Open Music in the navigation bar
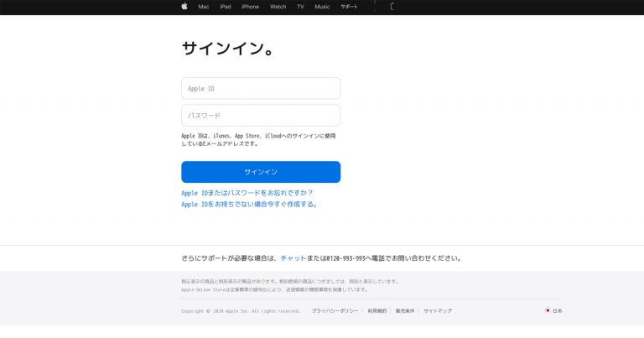 (x=322, y=7)
